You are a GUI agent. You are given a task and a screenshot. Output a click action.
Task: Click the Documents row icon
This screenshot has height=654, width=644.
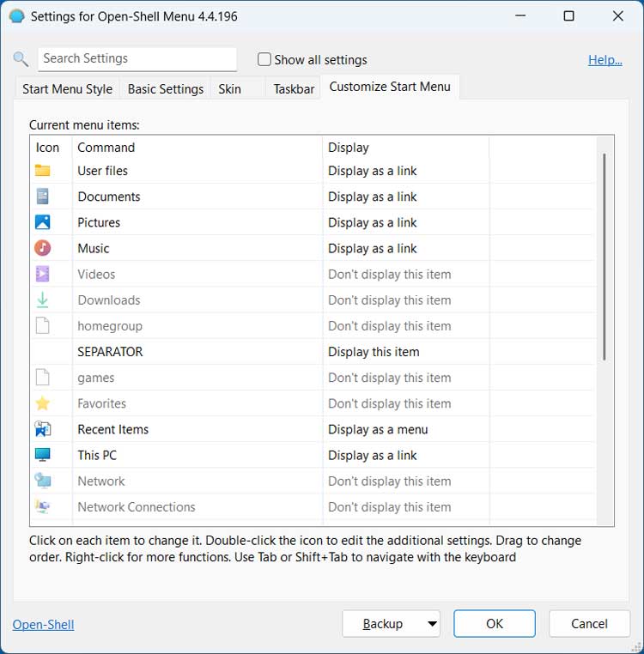coord(43,197)
